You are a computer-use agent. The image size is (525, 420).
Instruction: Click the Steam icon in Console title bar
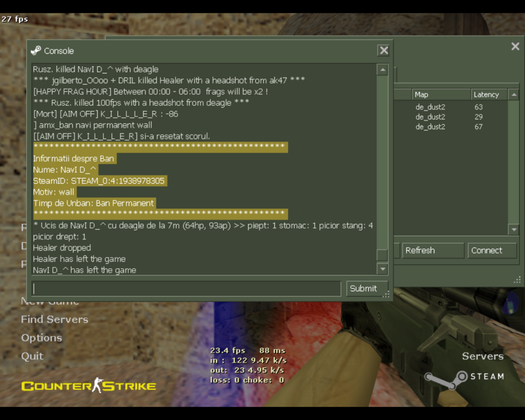[x=36, y=51]
